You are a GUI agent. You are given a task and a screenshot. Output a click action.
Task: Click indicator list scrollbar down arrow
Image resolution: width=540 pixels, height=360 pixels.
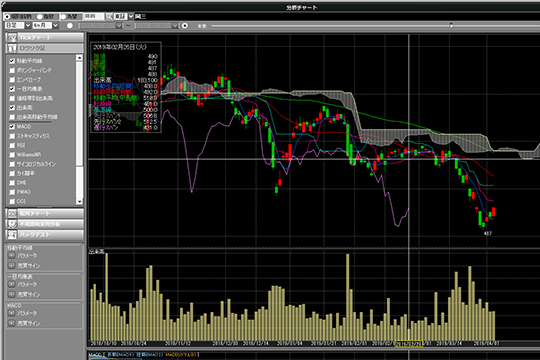tap(80, 202)
